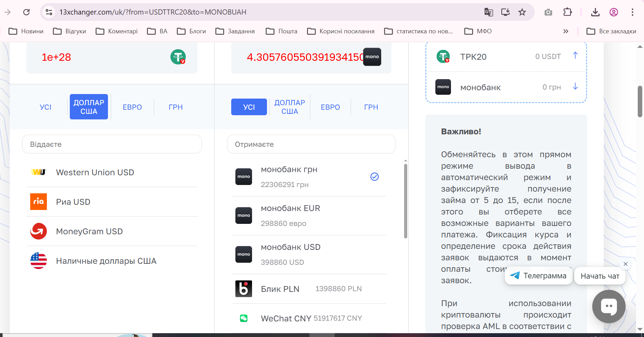Image resolution: width=644 pixels, height=337 pixels.
Task: Select the ЕВРО tab in the receive column
Action: (x=331, y=107)
